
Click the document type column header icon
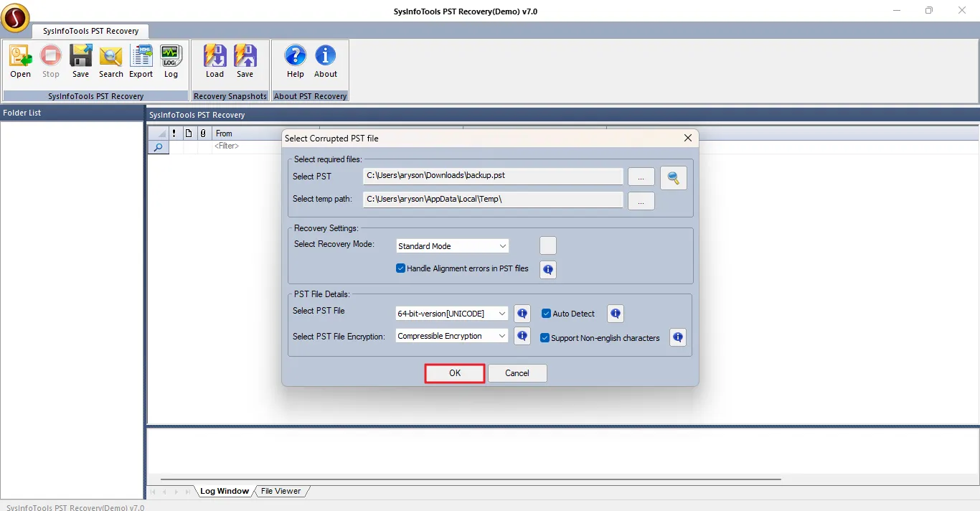[x=189, y=133]
